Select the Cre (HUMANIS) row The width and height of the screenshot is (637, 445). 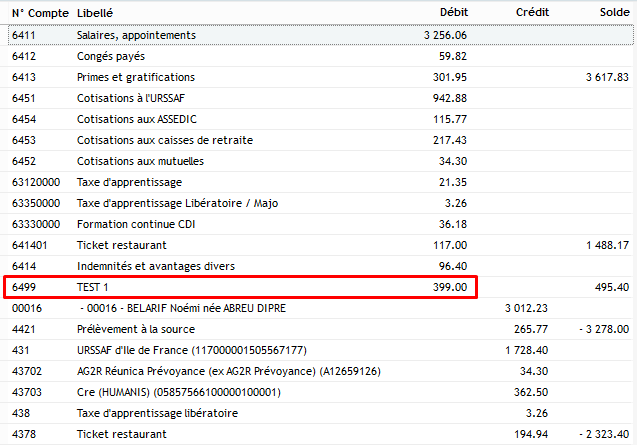178,392
